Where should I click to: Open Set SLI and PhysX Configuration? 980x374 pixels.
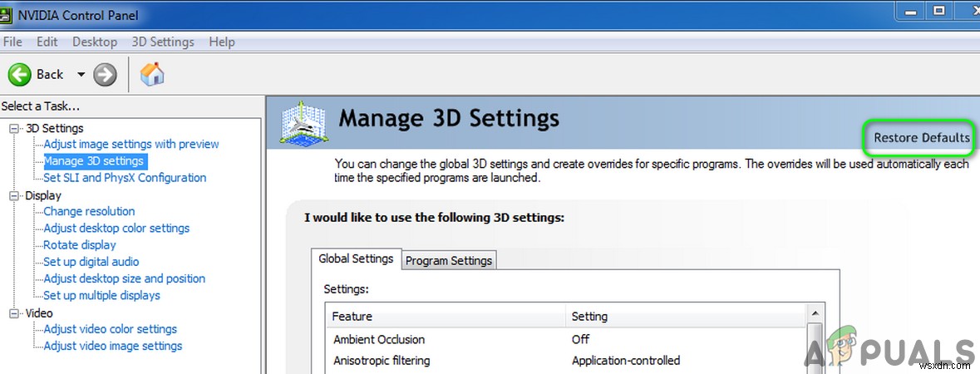coord(125,178)
